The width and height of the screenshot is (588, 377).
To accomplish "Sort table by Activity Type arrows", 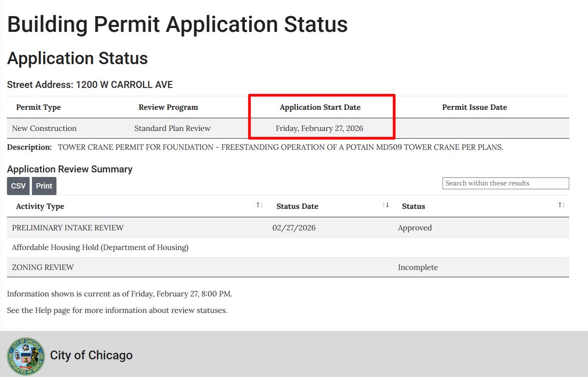I will pyautogui.click(x=260, y=205).
